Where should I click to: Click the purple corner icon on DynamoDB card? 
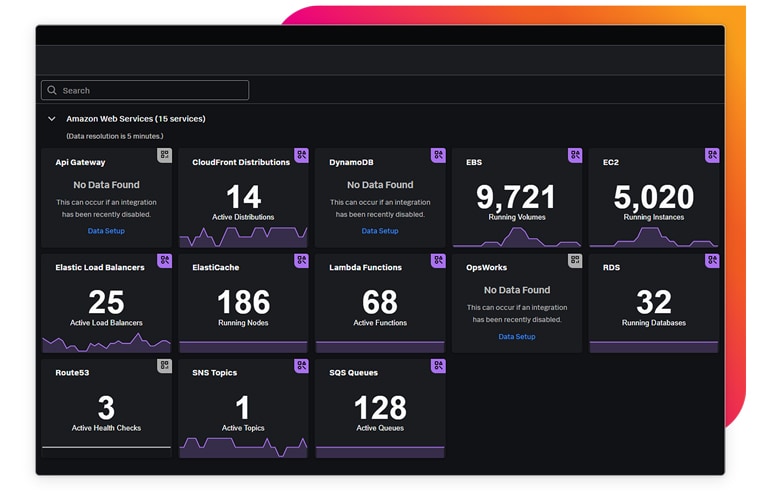click(438, 155)
